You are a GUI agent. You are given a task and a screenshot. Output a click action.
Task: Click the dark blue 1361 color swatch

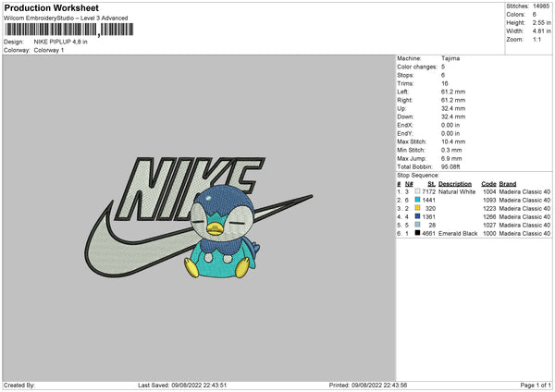[418, 216]
